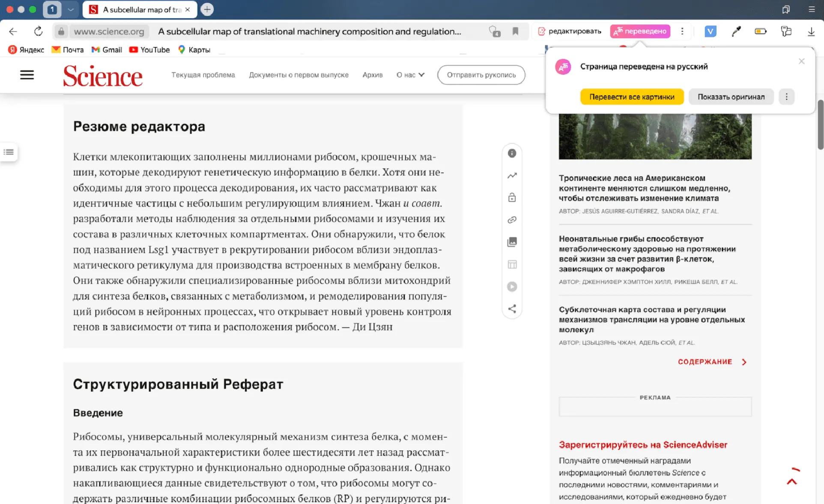This screenshot has height=504, width=824.
Task: Open the metrics trend icon in side rail
Action: click(x=512, y=176)
